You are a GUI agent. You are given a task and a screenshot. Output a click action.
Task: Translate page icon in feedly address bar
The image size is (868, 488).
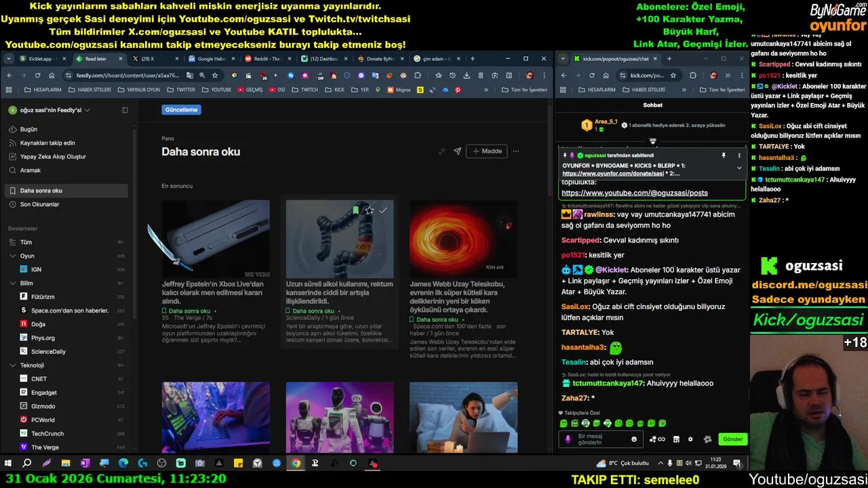(x=190, y=75)
